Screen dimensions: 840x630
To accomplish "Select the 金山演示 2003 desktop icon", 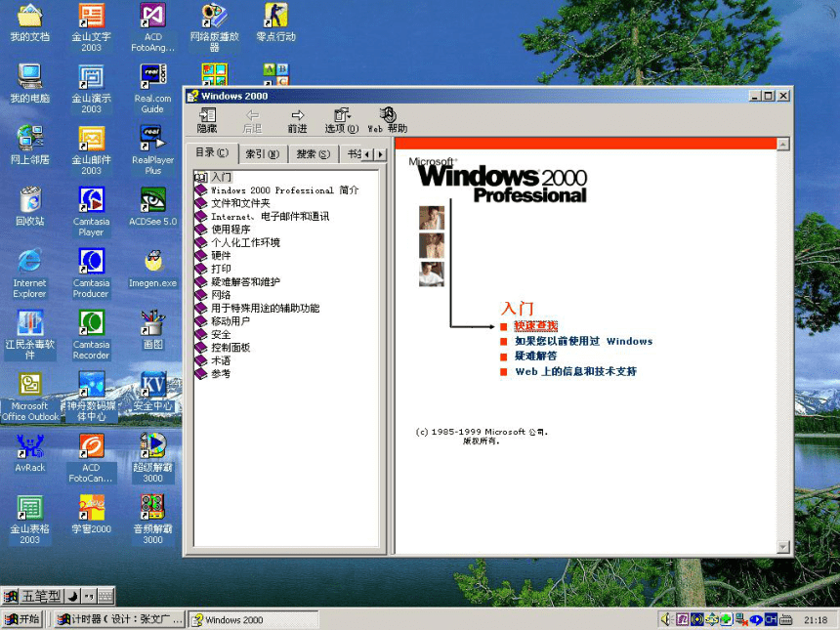I will point(92,89).
